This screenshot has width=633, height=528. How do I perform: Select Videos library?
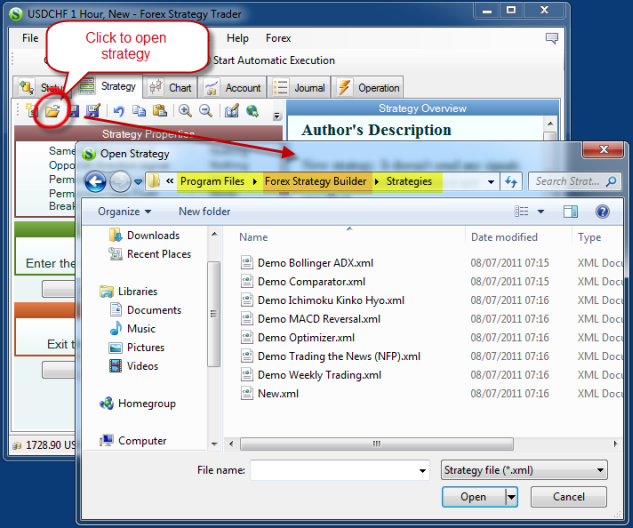click(x=134, y=366)
